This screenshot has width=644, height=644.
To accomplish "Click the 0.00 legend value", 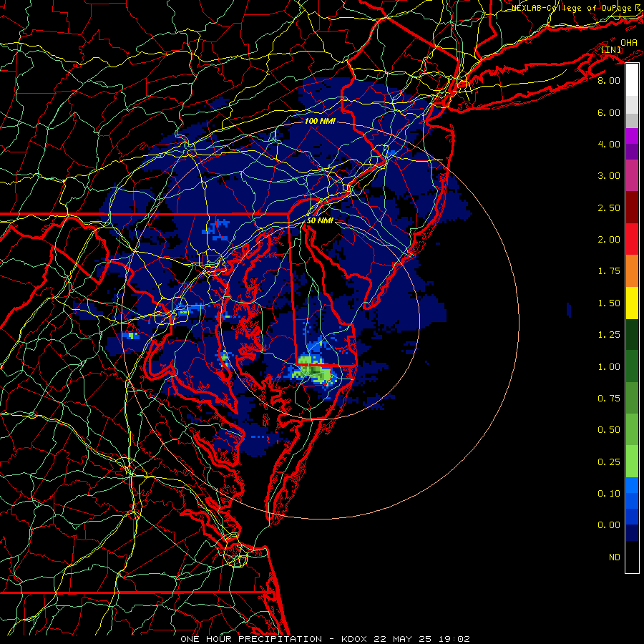I will [x=609, y=525].
